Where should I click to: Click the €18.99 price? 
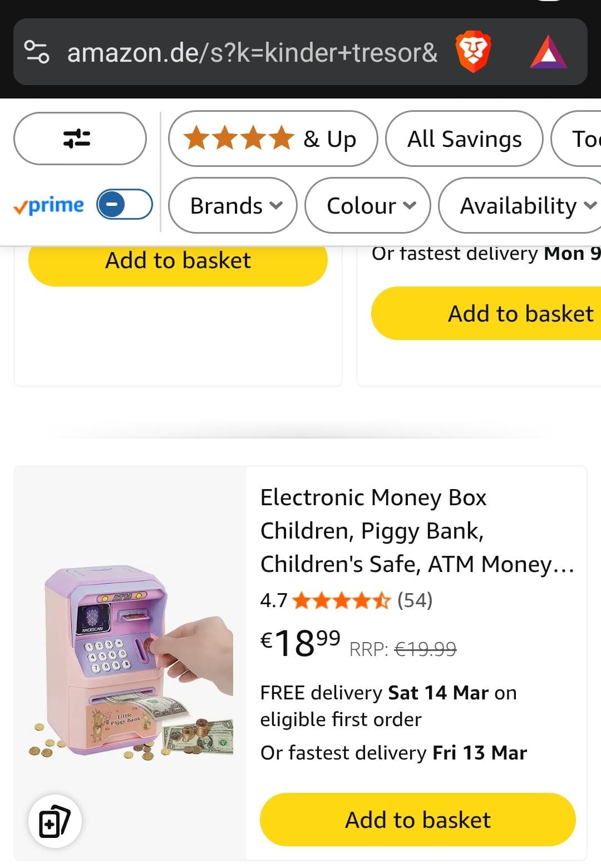[300, 643]
